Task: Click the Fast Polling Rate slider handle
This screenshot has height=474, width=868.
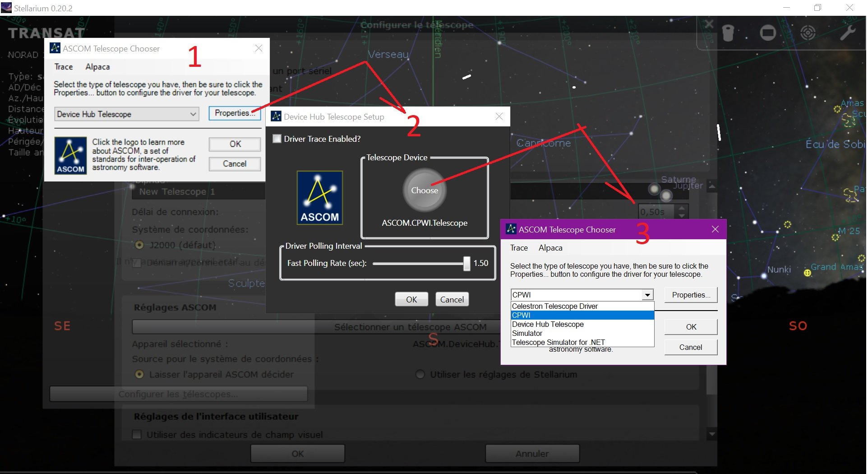Action: (467, 263)
